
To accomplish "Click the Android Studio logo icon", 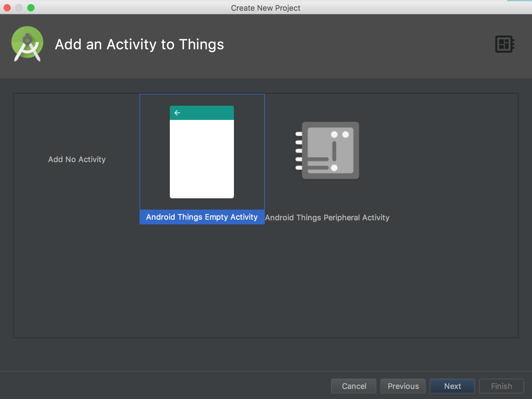I will pyautogui.click(x=27, y=44).
